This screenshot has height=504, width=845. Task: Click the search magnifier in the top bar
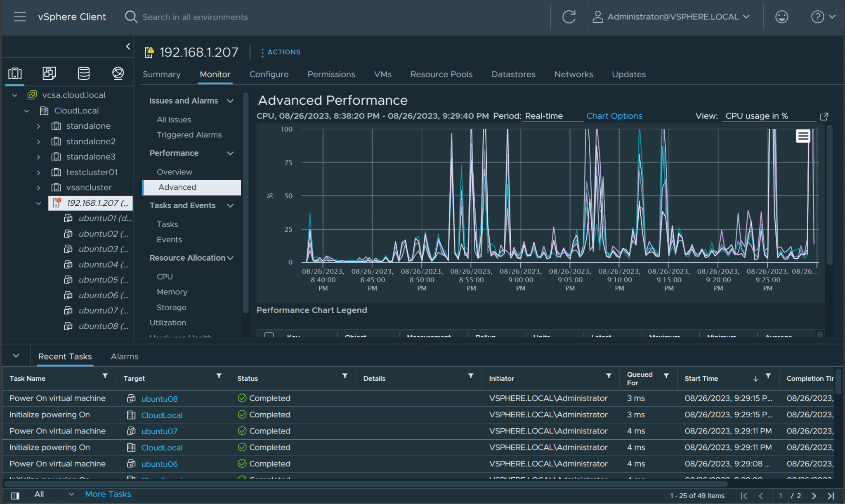point(131,16)
